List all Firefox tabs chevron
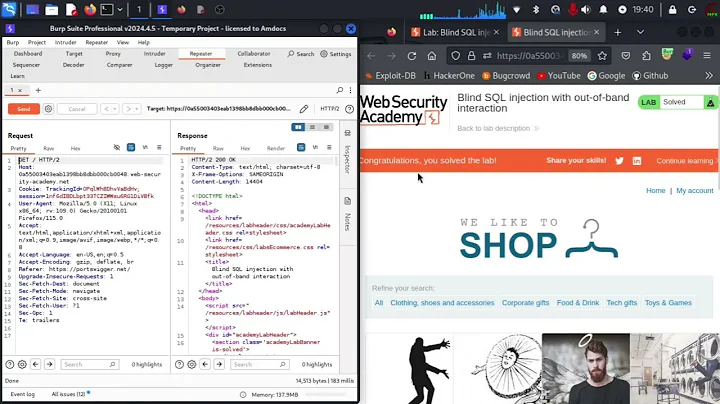720x404 pixels. point(641,32)
